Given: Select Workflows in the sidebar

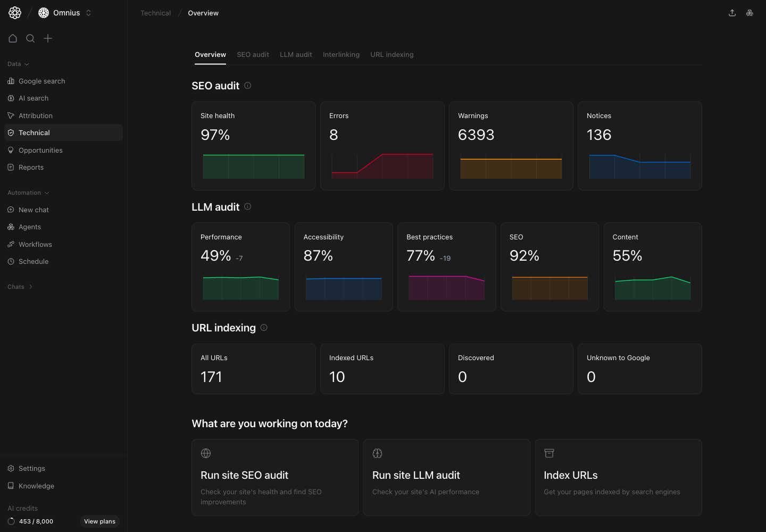Looking at the screenshot, I should [35, 244].
